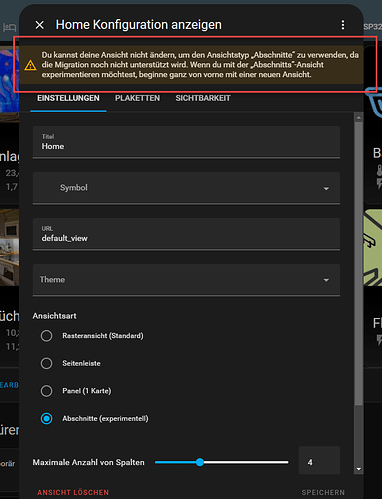Open the Plaketten tab
The image size is (382, 499).
(x=137, y=98)
